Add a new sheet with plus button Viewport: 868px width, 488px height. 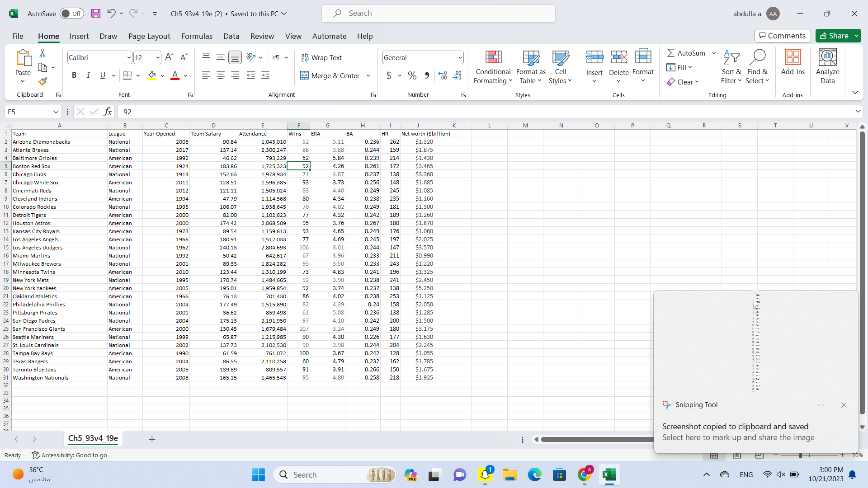[152, 439]
